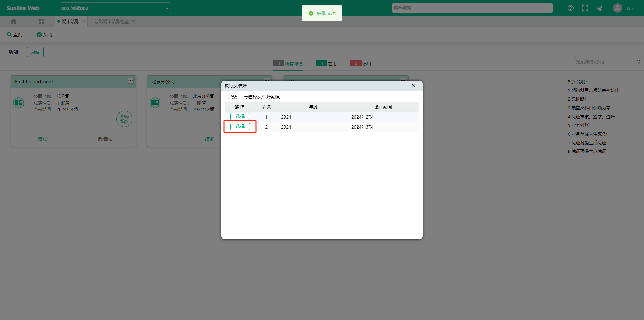Image resolution: width=644 pixels, height=320 pixels.
Task: Click the 查询 query toolbar button
Action: (x=15, y=35)
